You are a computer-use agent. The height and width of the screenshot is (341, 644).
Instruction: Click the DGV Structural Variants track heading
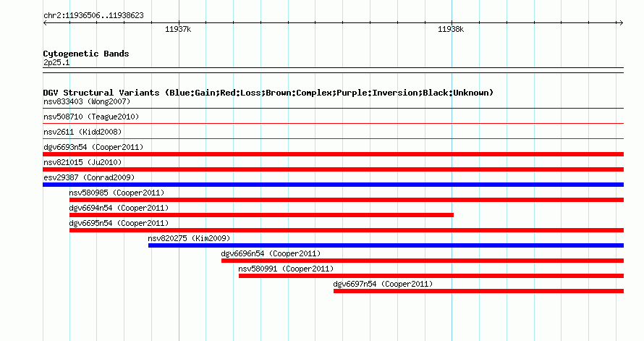pyautogui.click(x=268, y=93)
